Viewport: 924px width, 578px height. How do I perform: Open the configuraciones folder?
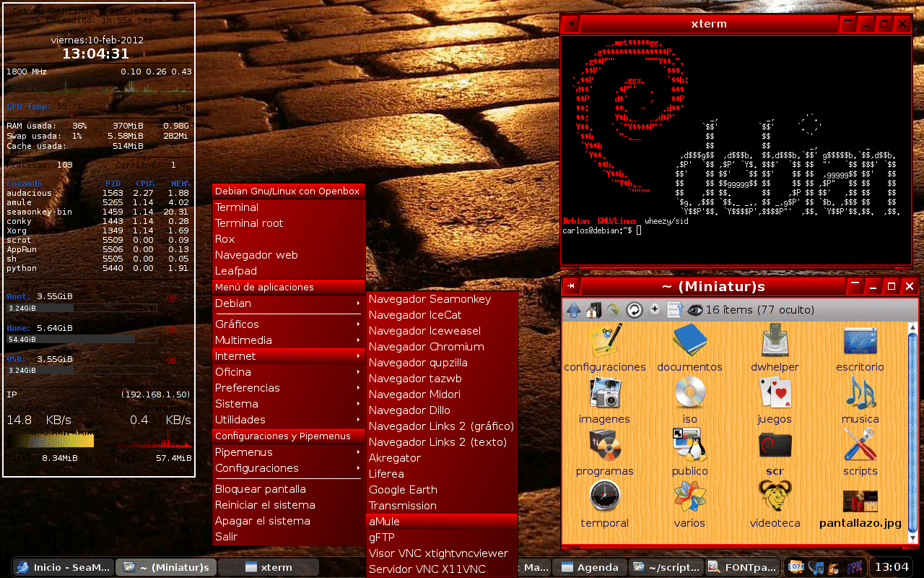pos(605,348)
